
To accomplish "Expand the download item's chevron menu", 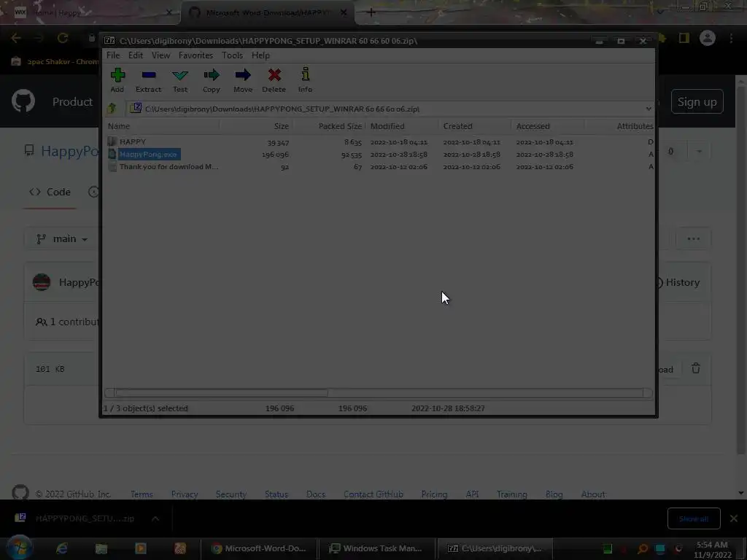I will pyautogui.click(x=155, y=518).
